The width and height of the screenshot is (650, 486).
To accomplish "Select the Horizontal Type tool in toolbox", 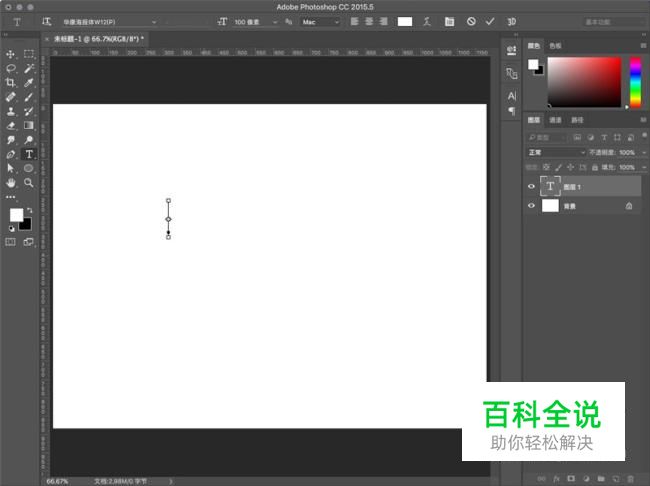I will pos(29,155).
